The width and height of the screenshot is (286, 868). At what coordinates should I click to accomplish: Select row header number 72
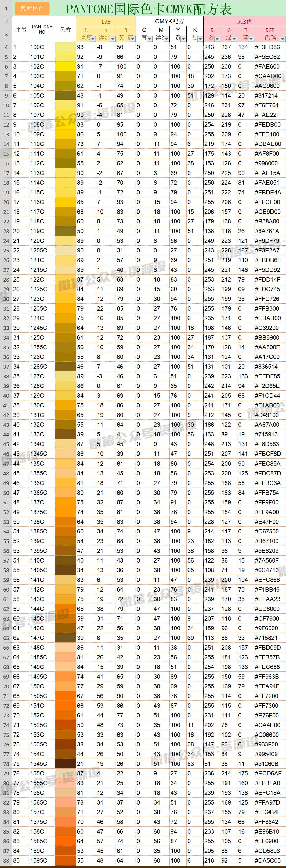[6, 706]
